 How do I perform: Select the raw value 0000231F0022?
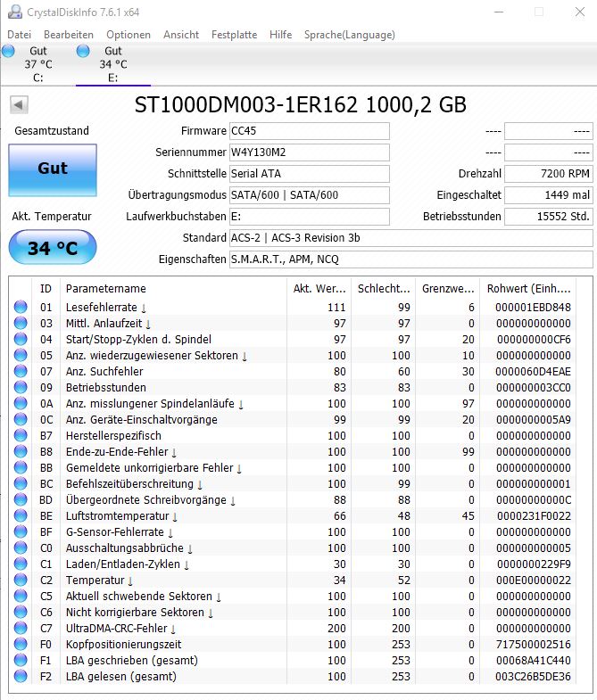pos(534,516)
